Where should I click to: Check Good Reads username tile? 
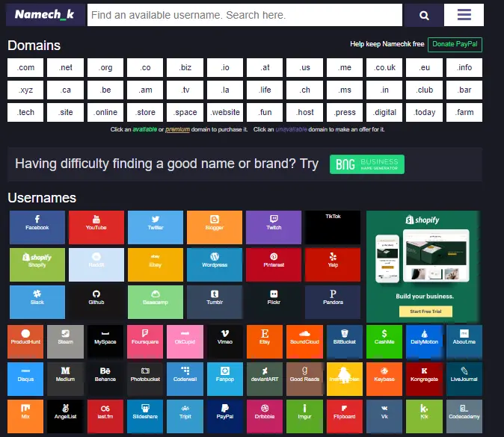tap(304, 379)
